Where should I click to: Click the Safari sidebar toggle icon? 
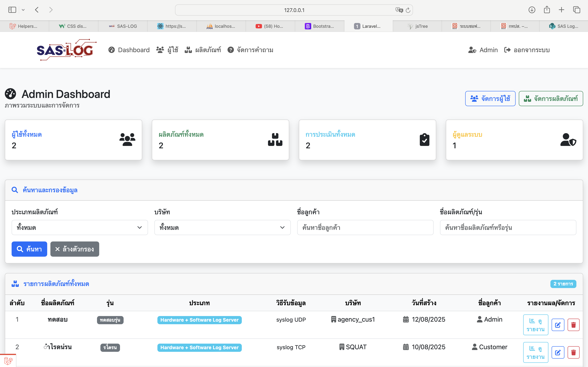(x=12, y=10)
